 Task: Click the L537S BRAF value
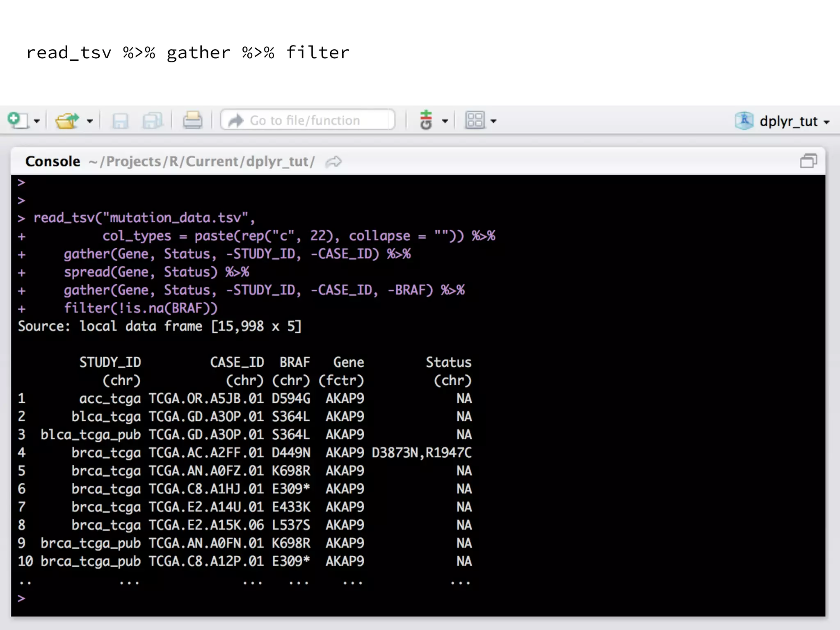(x=291, y=525)
